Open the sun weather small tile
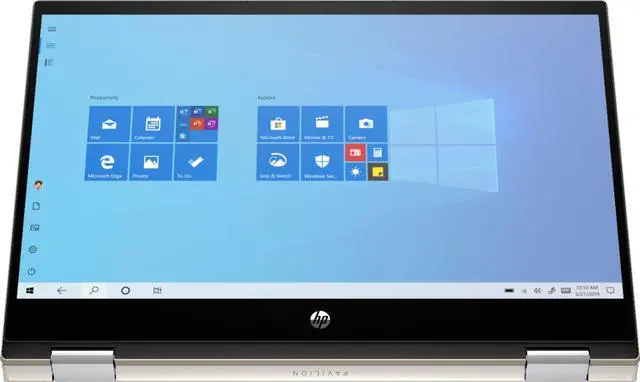 coord(356,172)
